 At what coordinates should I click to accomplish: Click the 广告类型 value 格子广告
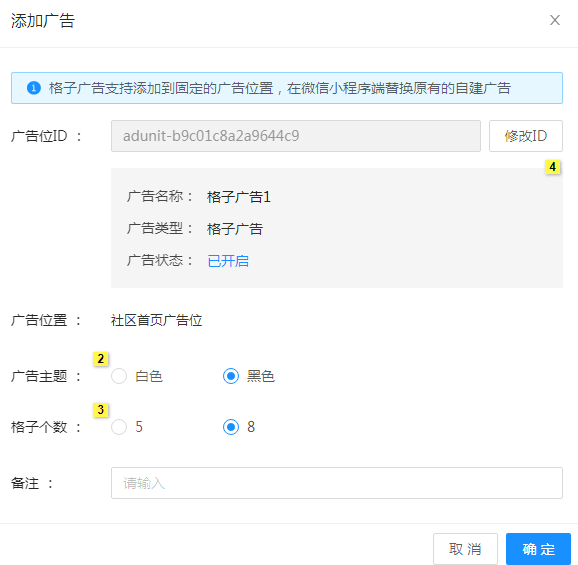point(235,229)
